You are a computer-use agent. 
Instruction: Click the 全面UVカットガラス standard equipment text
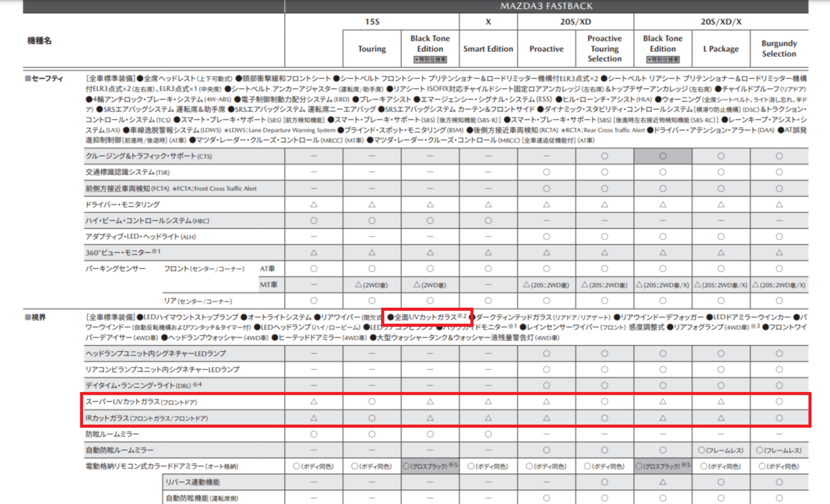[428, 316]
